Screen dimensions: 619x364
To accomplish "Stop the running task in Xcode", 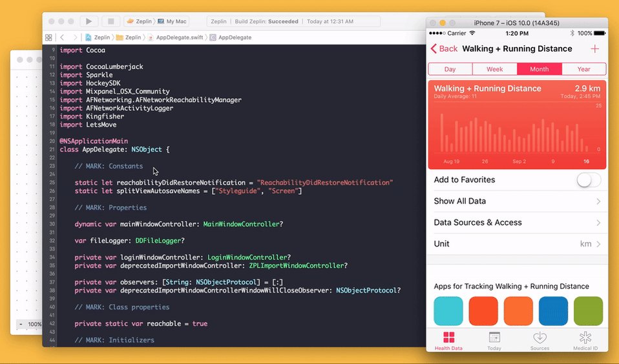I will 111,21.
